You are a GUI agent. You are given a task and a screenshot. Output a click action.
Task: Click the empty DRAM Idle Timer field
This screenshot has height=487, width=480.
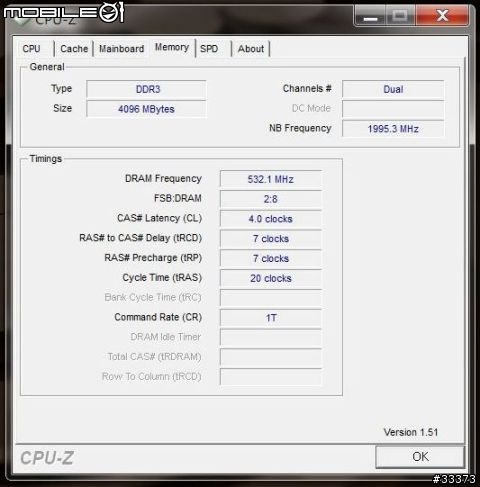click(x=271, y=337)
